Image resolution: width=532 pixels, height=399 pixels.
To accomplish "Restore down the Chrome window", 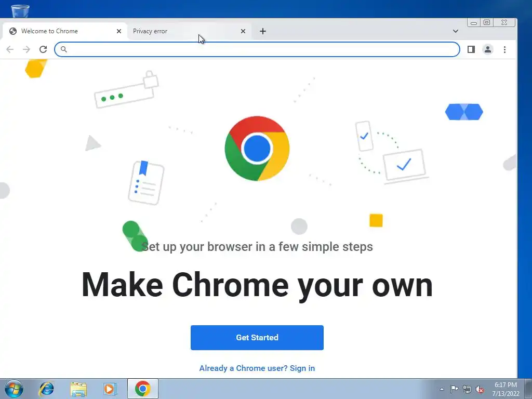I will 487,22.
